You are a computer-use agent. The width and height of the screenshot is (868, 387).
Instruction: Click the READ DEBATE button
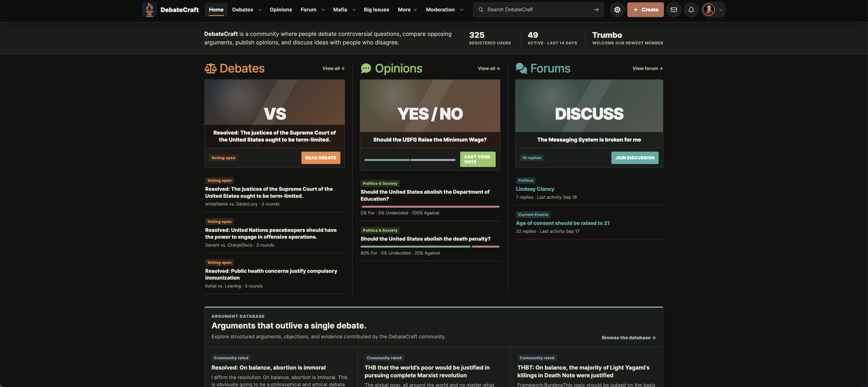tap(320, 158)
